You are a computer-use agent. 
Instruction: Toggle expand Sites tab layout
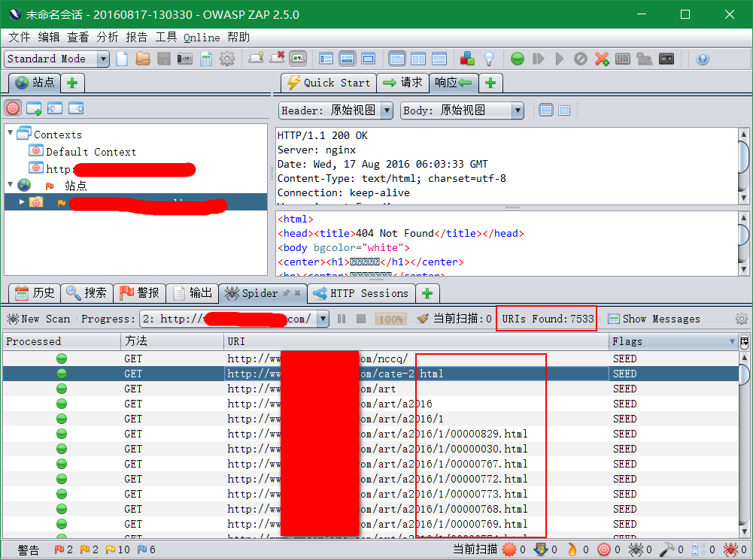pyautogui.click(x=326, y=59)
